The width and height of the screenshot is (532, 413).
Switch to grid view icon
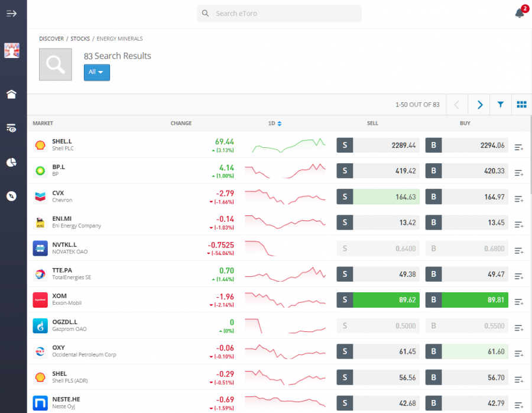pos(521,105)
